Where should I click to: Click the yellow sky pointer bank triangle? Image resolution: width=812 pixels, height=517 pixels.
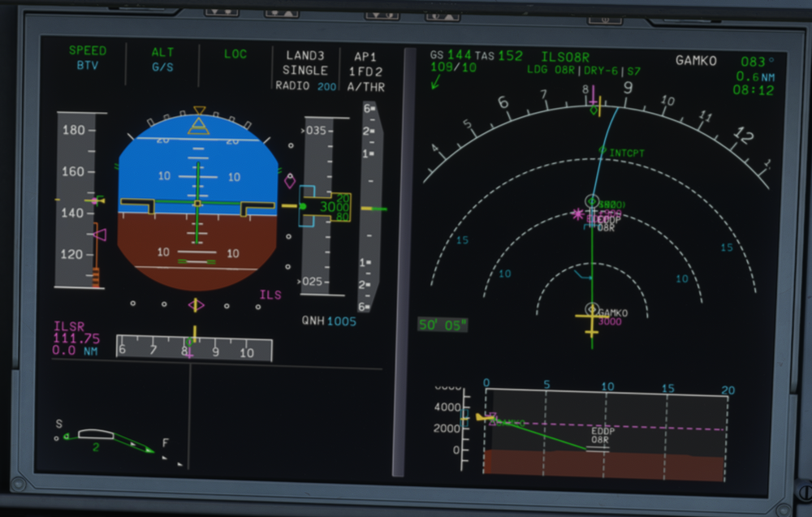click(199, 125)
